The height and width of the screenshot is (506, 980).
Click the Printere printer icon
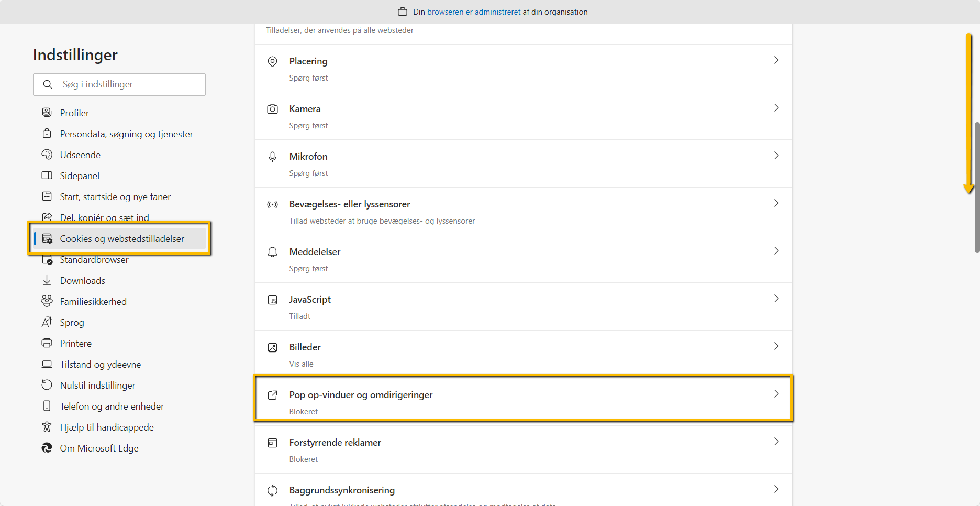click(x=47, y=343)
